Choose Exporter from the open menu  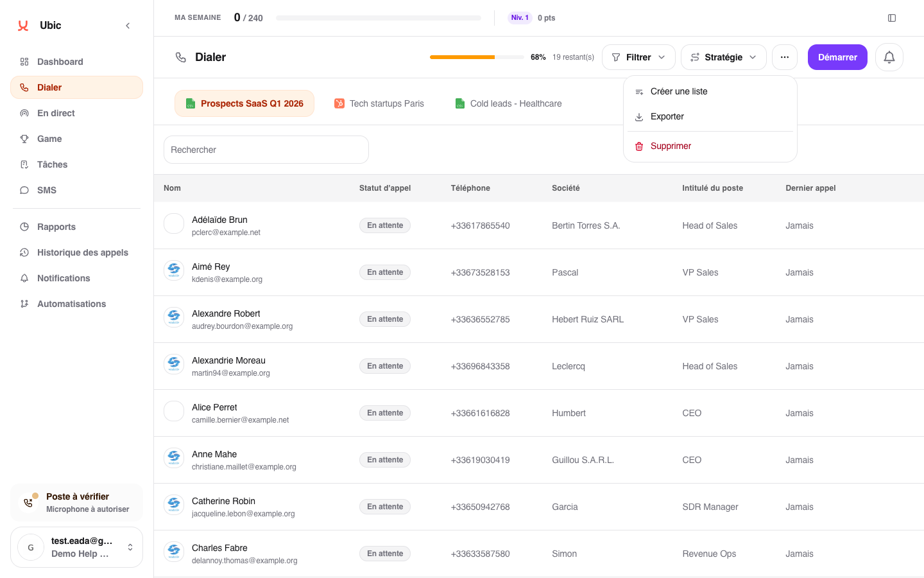[710, 116]
